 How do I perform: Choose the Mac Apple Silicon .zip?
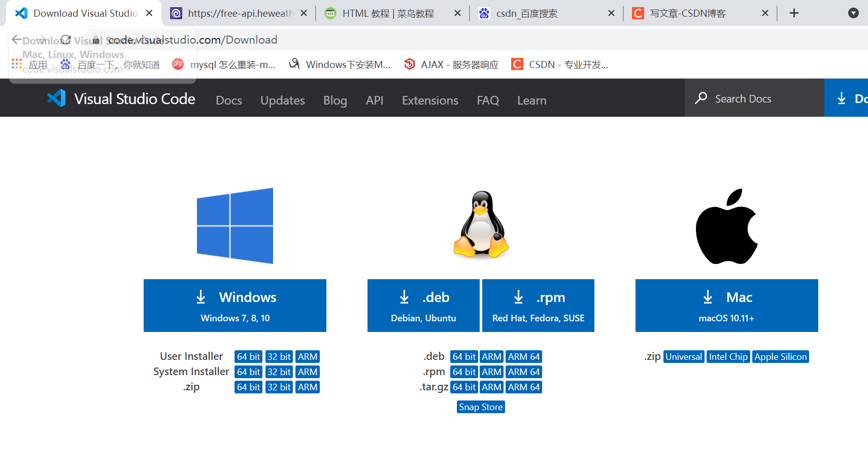(781, 357)
